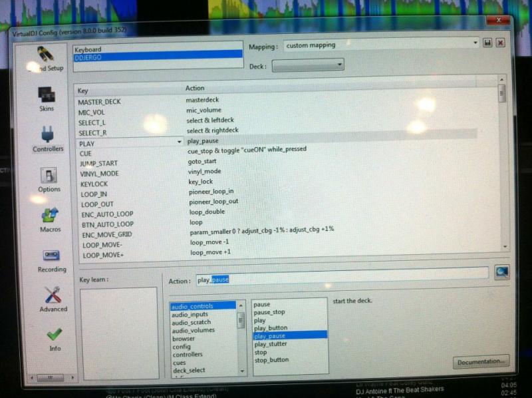
Task: Select audio_inputs category
Action: 190,314
